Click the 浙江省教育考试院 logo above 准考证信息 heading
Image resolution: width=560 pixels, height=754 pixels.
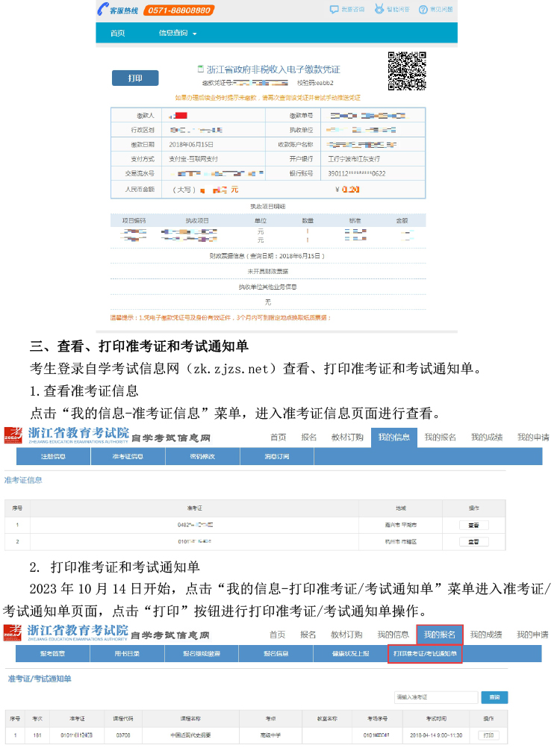click(x=67, y=434)
